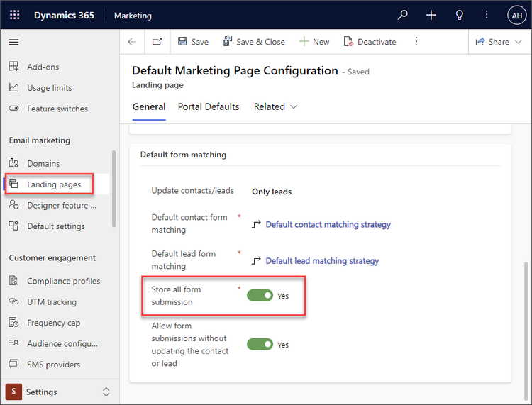Click the Feature switches toggle icon
532x405 pixels.
tap(13, 109)
